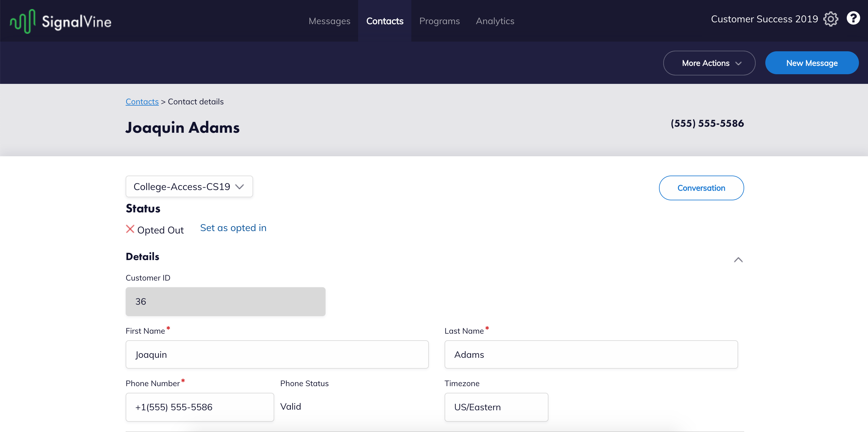Click the Opted Out status text
This screenshot has width=868, height=432.
pyautogui.click(x=160, y=230)
